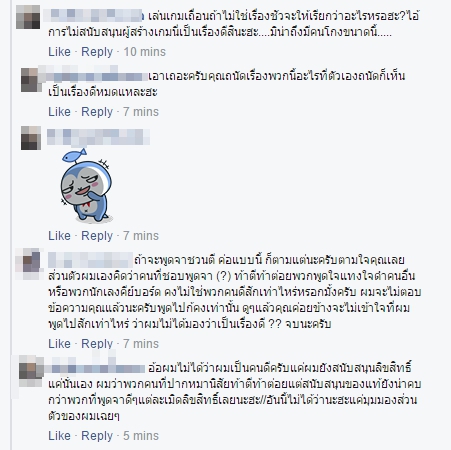
Task: Click the last commenter's blurred avatar
Action: (x=31, y=371)
